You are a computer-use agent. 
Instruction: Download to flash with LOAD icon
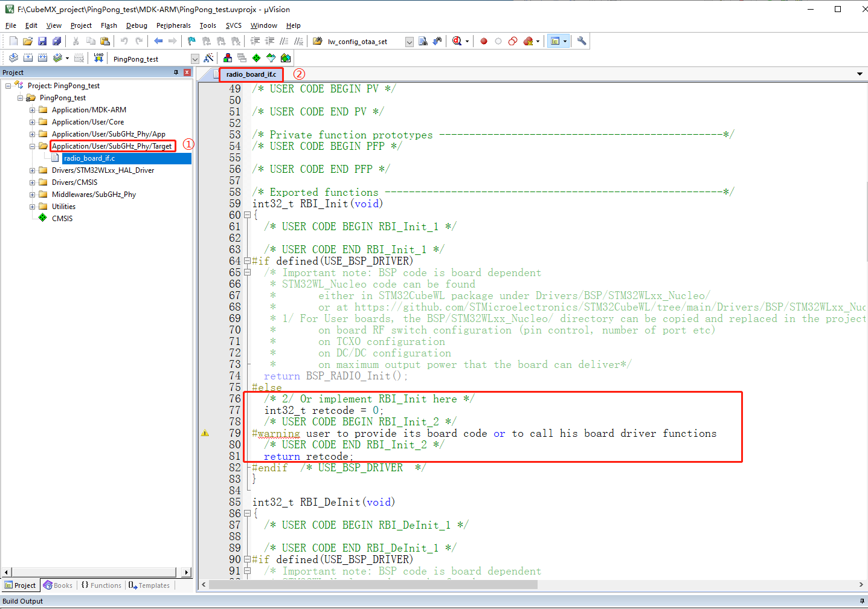(98, 58)
